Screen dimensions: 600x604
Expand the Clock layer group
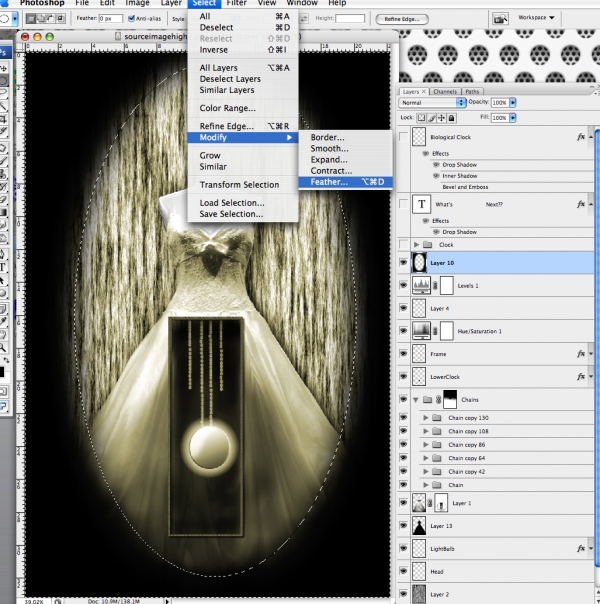(x=416, y=245)
